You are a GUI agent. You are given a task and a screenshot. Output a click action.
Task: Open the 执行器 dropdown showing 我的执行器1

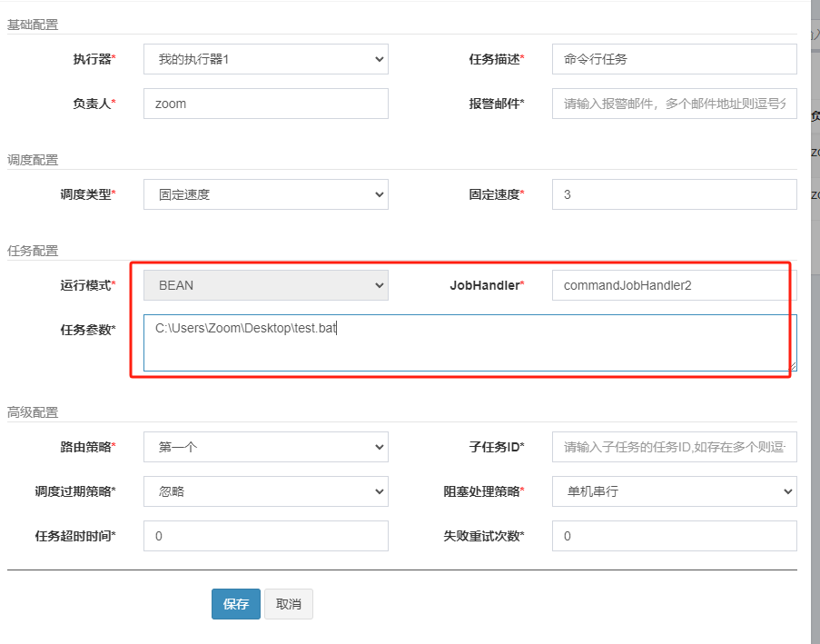266,59
